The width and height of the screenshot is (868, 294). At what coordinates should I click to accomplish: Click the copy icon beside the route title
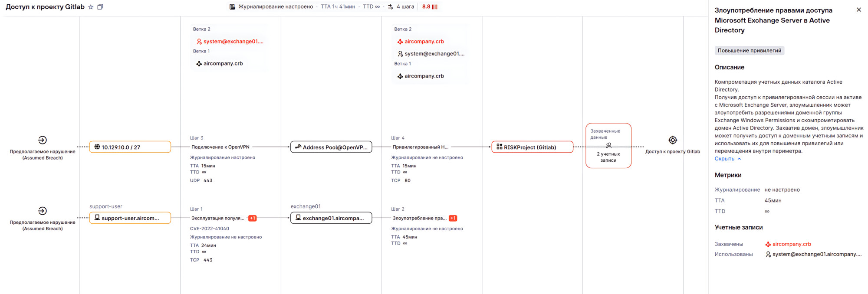100,7
